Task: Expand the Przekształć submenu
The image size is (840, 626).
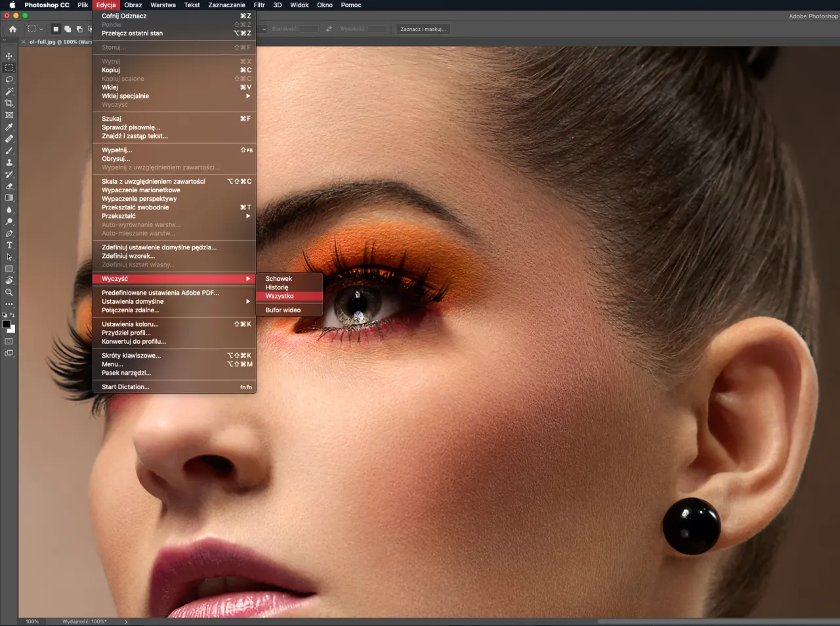Action: pyautogui.click(x=164, y=216)
